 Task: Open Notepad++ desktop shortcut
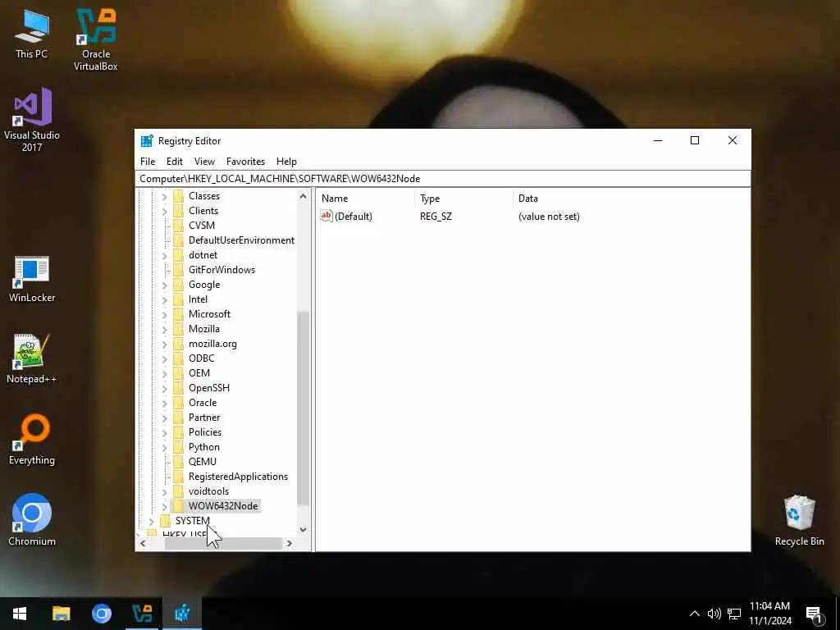pos(32,359)
